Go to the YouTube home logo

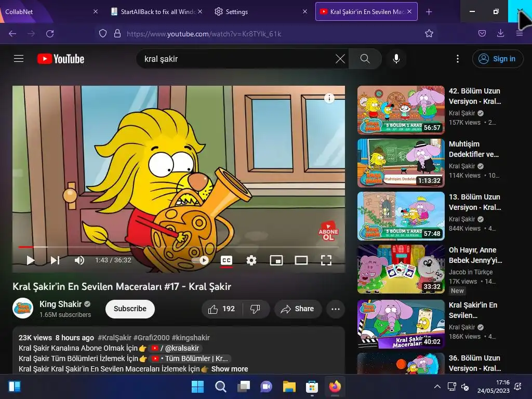(x=61, y=59)
